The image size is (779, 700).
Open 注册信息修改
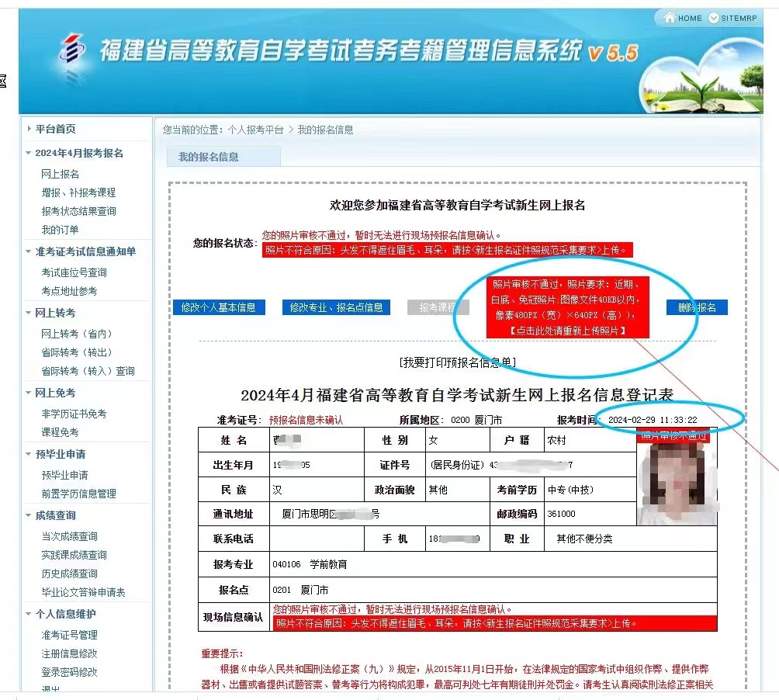pos(69,653)
